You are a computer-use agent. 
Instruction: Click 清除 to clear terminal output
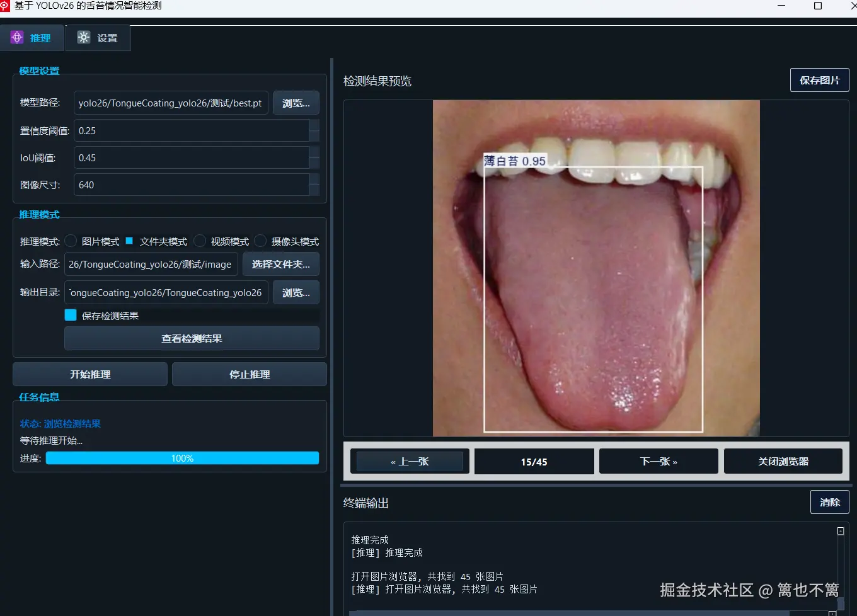pos(829,502)
